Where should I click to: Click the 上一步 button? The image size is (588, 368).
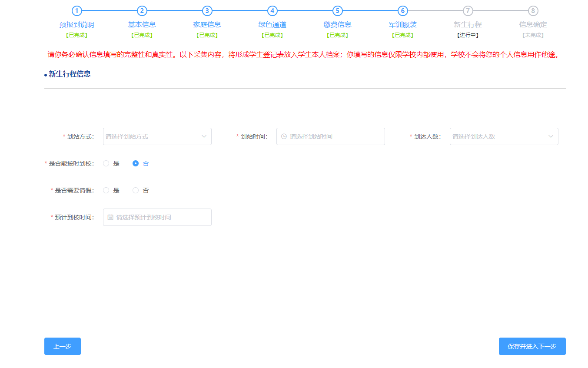[x=62, y=346]
